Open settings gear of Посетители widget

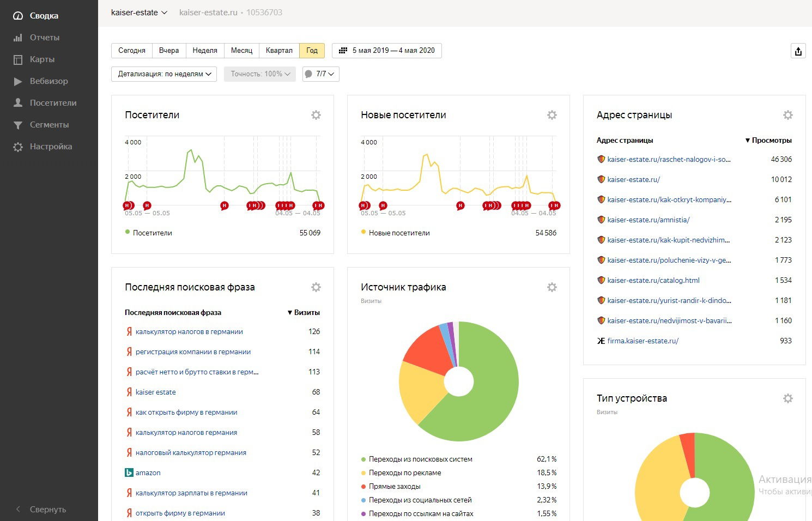tap(316, 115)
